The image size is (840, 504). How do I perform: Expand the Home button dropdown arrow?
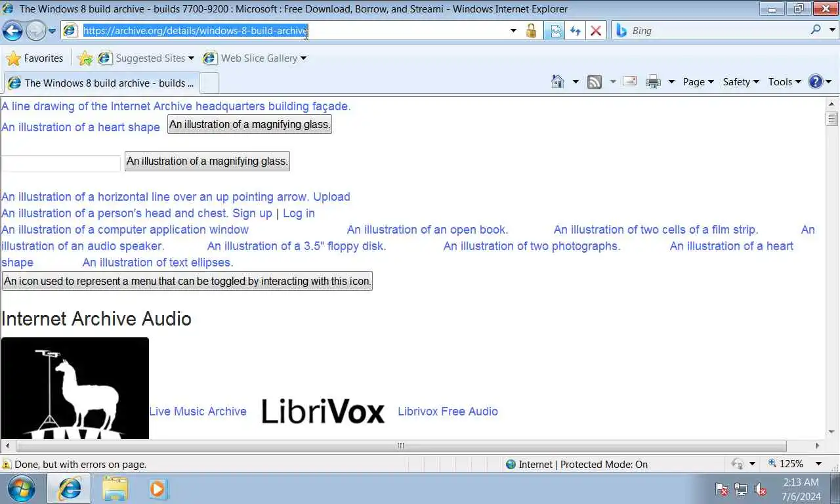point(576,82)
